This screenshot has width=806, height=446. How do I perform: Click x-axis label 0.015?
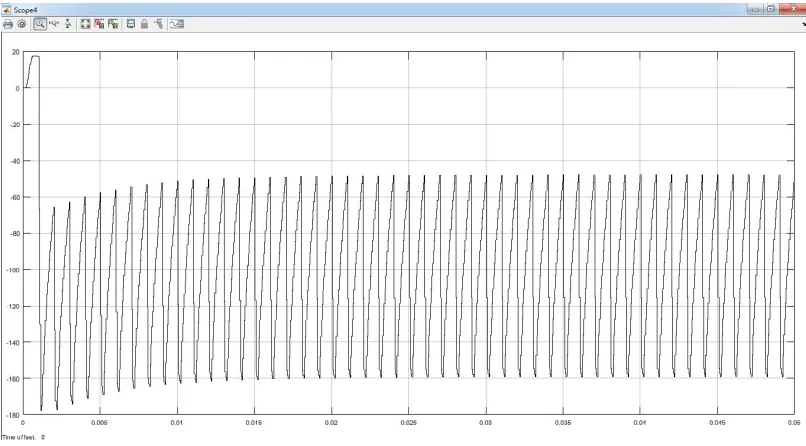[x=254, y=423]
